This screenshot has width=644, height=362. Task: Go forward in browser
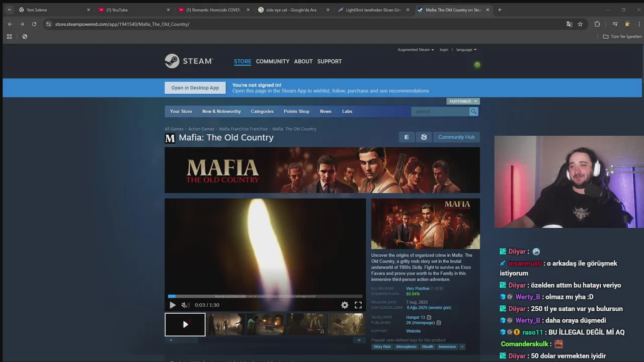[22, 24]
